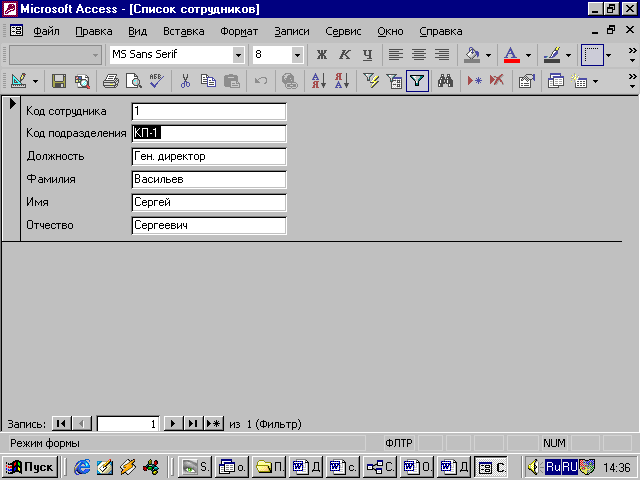
Task: Click the Print icon
Action: 110,81
